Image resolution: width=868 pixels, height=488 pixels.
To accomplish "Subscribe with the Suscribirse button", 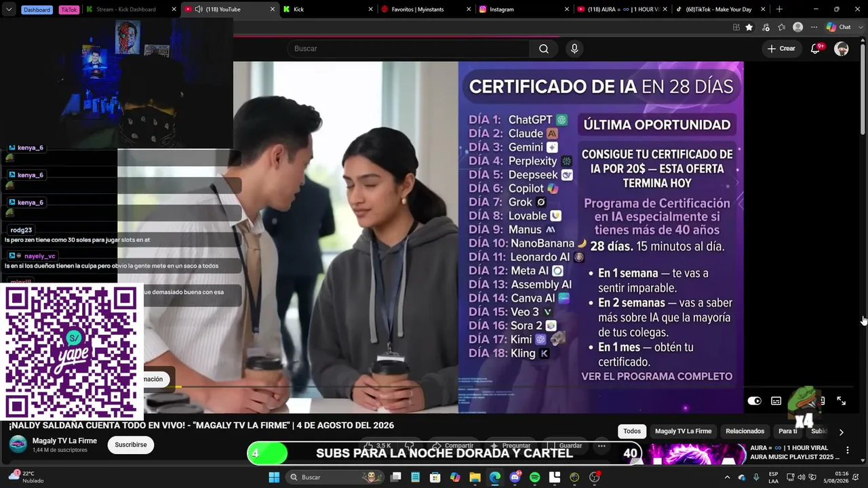I will [131, 445].
